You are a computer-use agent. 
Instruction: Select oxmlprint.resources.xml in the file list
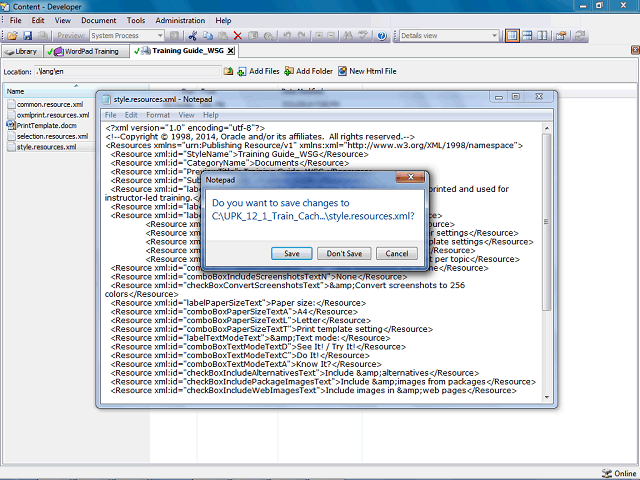point(53,115)
